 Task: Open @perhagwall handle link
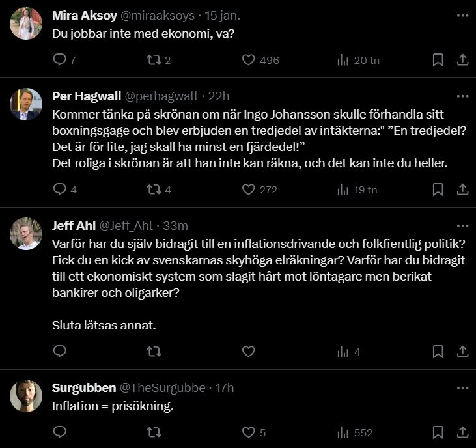coord(161,96)
